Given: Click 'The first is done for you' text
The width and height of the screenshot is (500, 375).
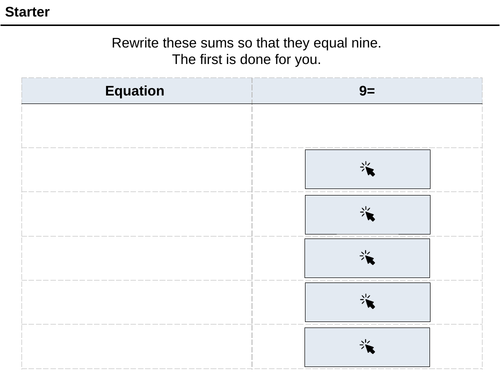Looking at the screenshot, I should pos(246,60).
